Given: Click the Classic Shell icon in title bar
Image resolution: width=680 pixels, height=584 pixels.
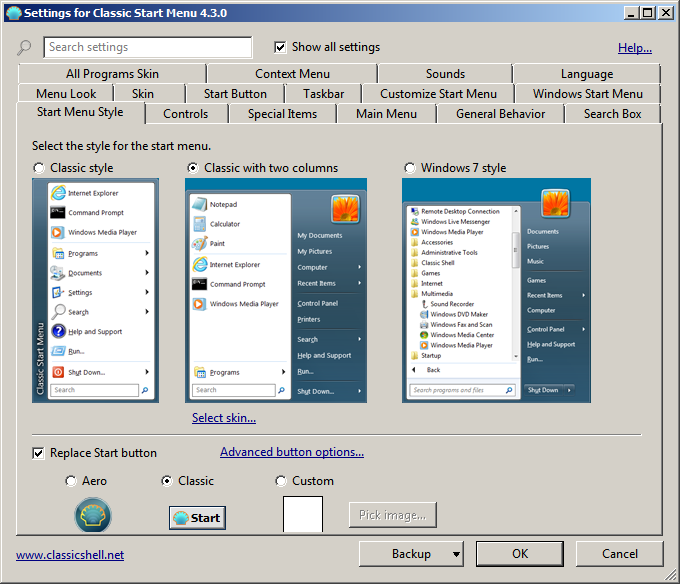Looking at the screenshot, I should (x=13, y=13).
